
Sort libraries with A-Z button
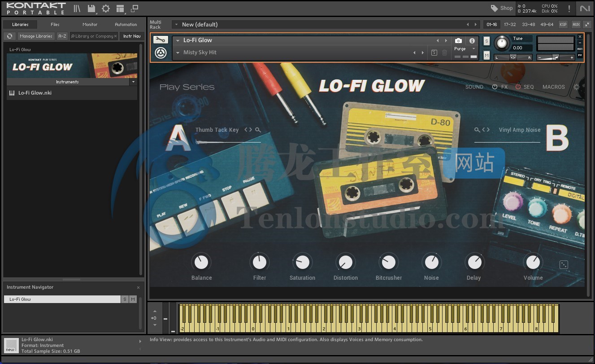(x=62, y=36)
